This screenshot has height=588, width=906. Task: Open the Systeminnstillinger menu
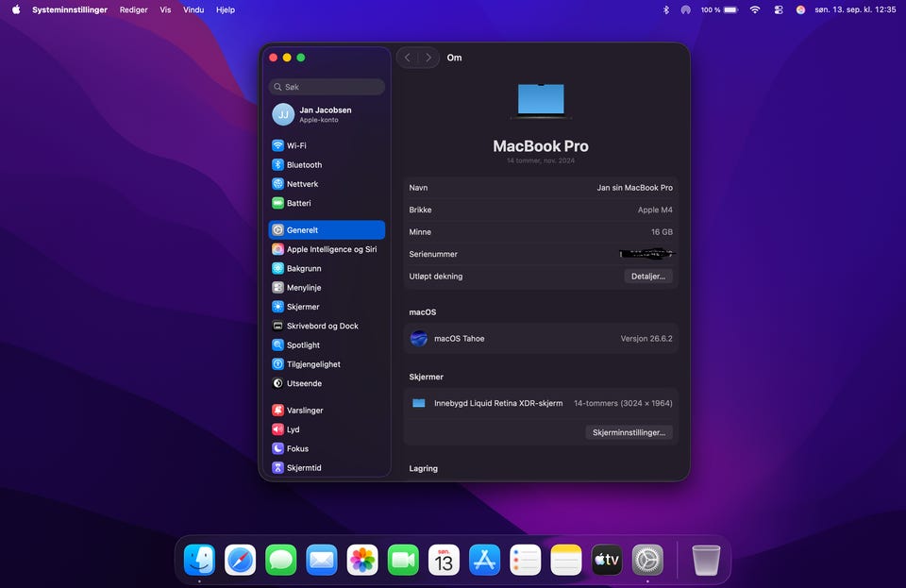click(x=70, y=9)
